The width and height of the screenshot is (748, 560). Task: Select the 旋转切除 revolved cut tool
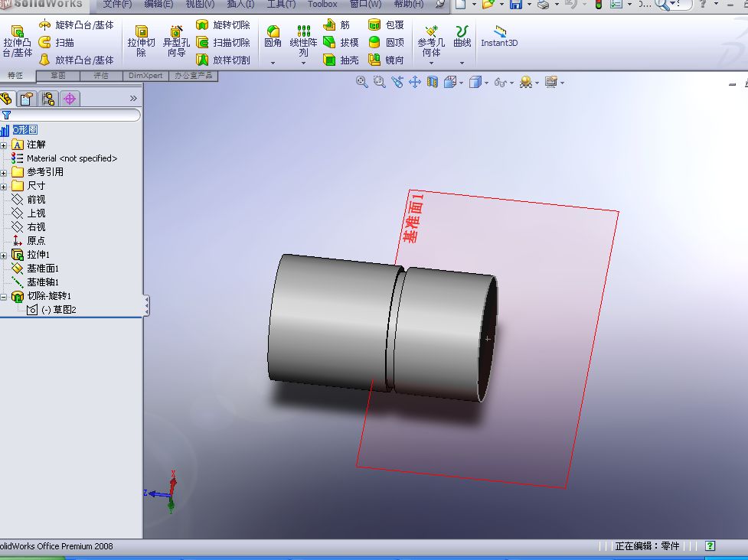(x=224, y=24)
